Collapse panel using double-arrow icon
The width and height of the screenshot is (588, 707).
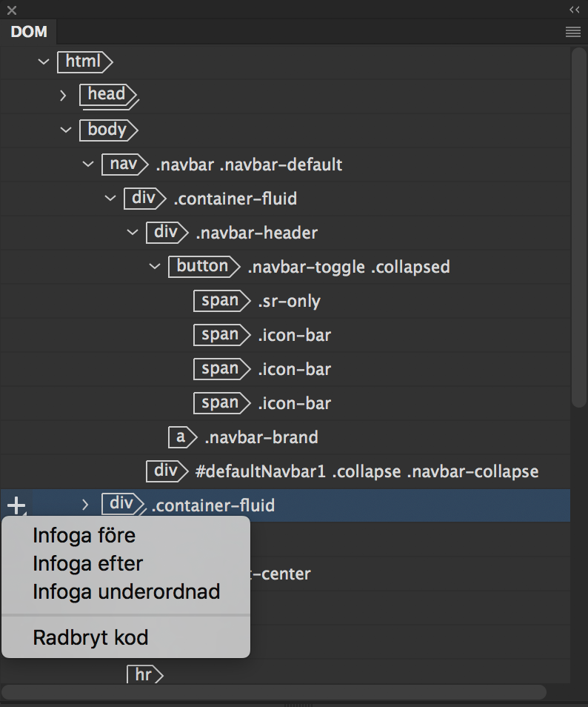[575, 10]
